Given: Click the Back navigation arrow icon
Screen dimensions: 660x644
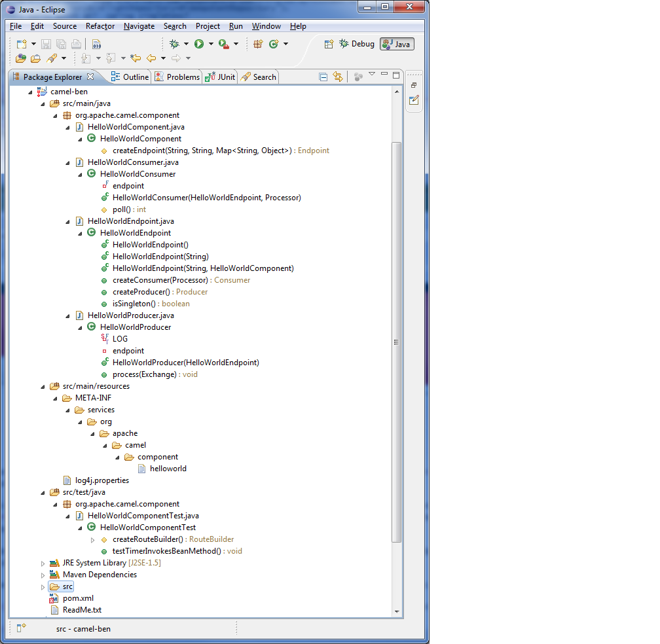Looking at the screenshot, I should (151, 58).
